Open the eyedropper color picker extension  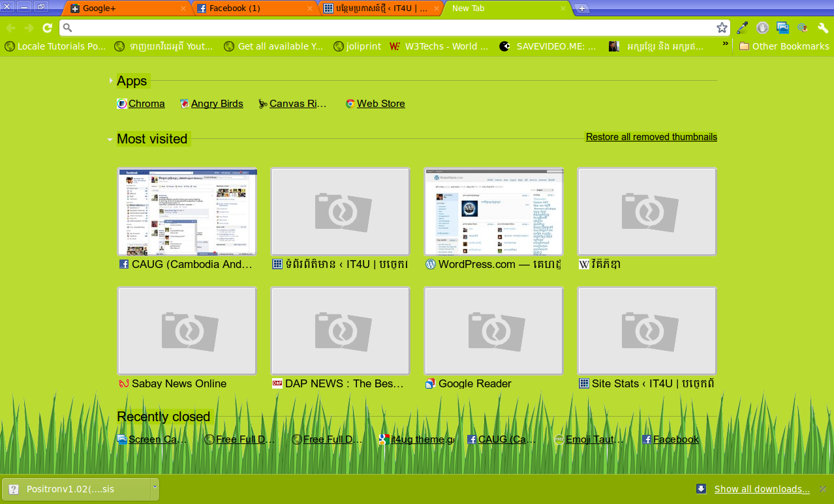pyautogui.click(x=742, y=27)
